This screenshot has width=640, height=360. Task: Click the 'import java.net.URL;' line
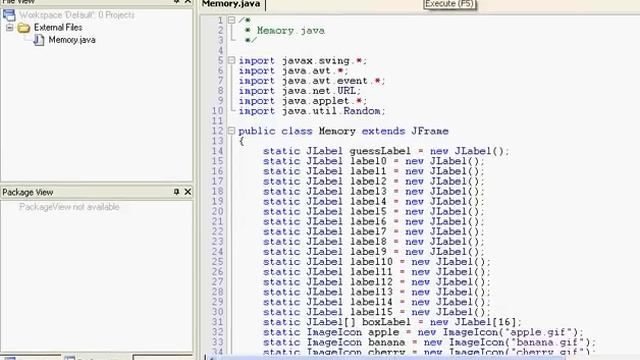tap(300, 91)
